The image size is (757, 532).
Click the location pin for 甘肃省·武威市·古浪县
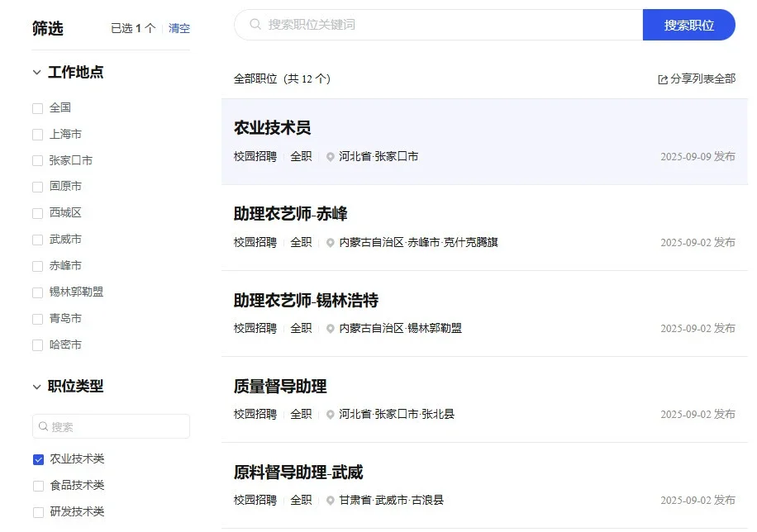331,501
